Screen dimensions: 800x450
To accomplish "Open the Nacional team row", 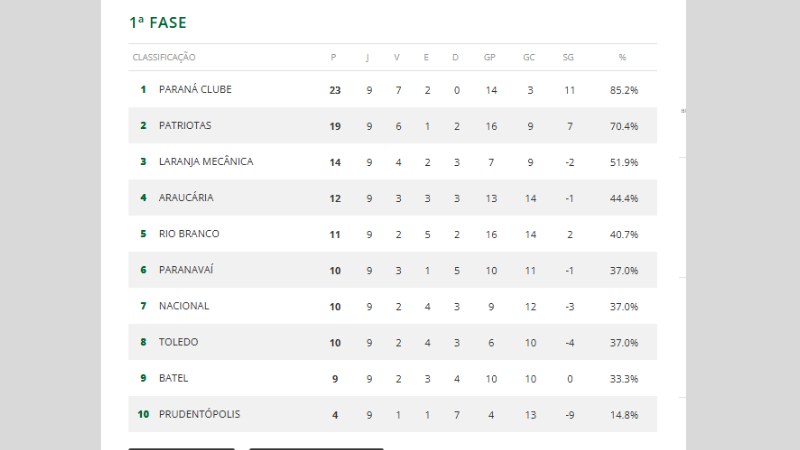I will pos(184,306).
